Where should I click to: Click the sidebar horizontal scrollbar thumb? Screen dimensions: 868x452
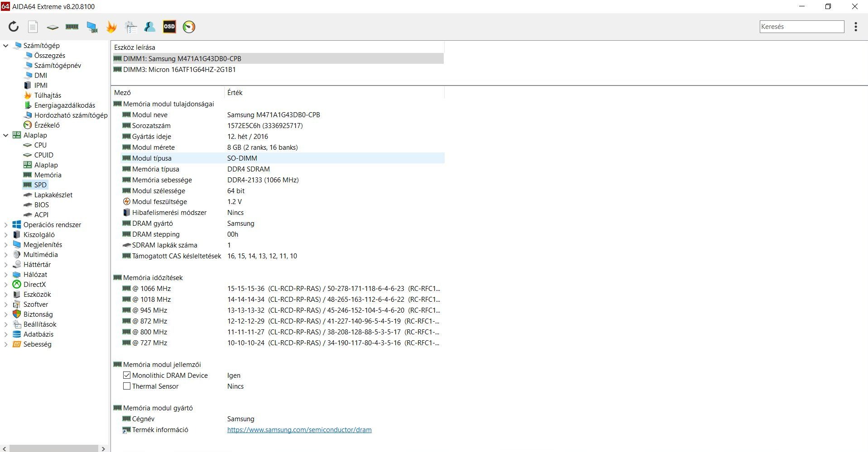click(x=54, y=448)
